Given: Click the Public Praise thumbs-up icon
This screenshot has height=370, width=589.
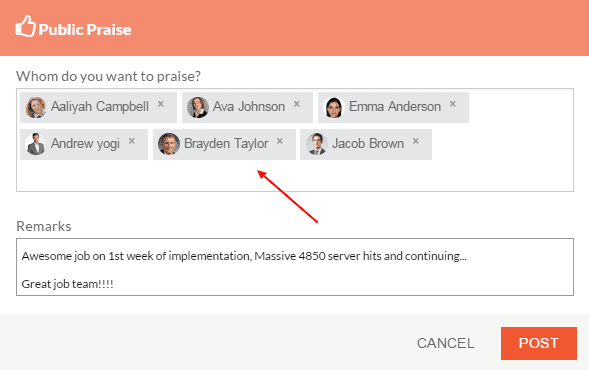Looking at the screenshot, I should (25, 26).
